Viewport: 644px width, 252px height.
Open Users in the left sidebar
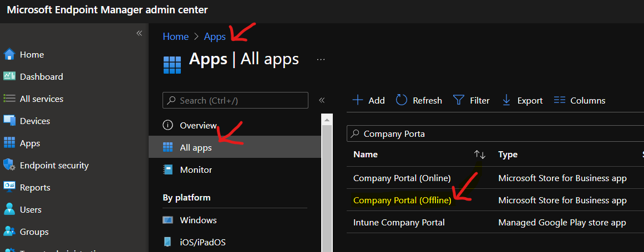point(31,209)
